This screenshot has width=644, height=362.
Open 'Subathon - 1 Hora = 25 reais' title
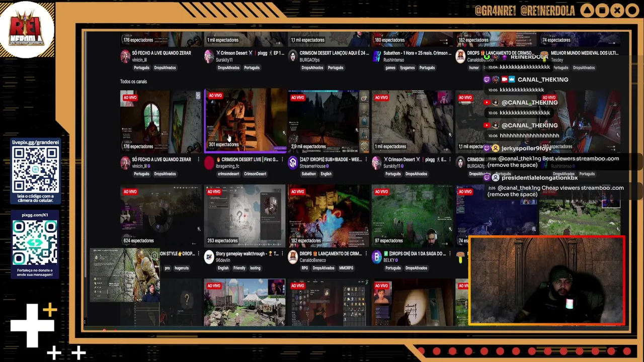(x=417, y=53)
